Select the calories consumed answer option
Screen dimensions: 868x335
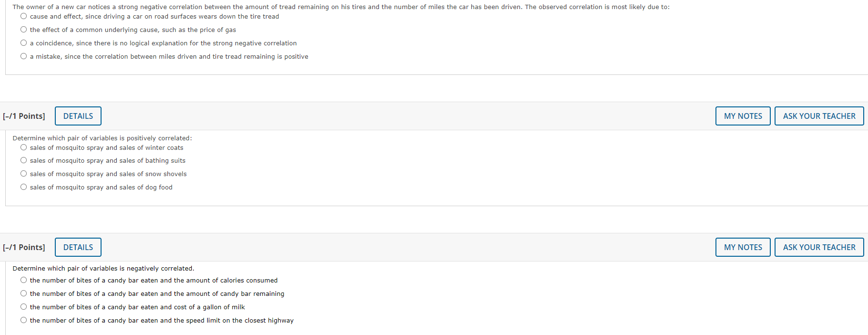[23, 280]
